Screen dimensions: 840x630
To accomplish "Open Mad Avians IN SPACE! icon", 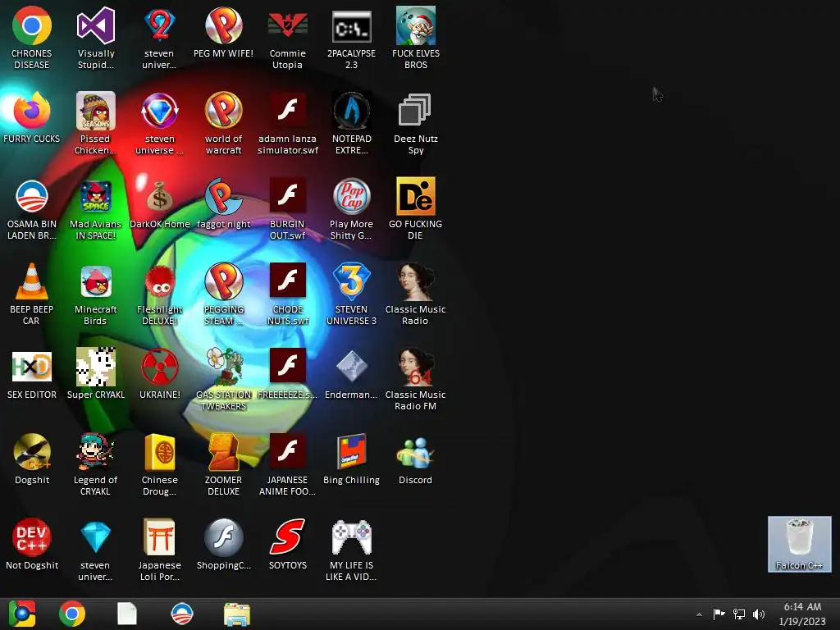I will pos(95,196).
